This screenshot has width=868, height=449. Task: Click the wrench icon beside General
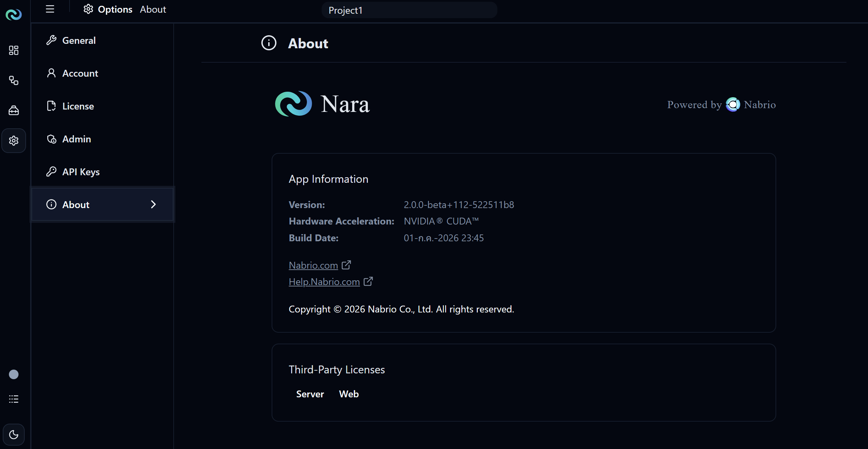(51, 40)
